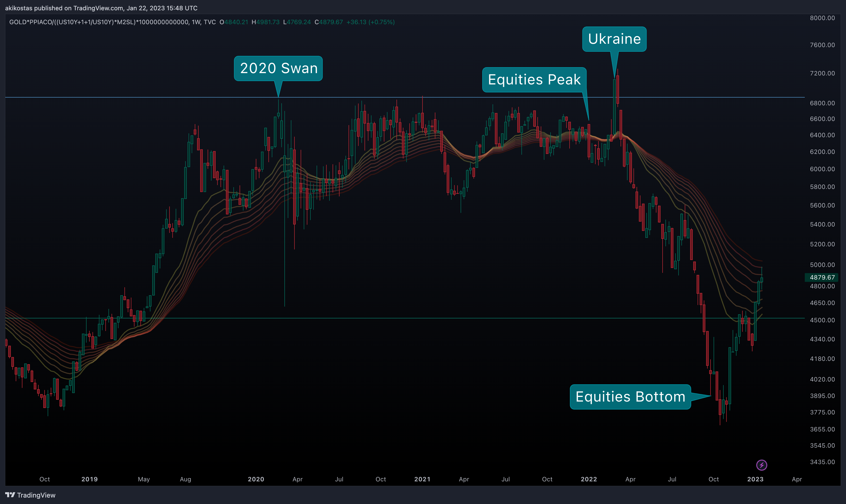Screen dimensions: 846x504
Task: Click the 6800.00 price axis label
Action: point(822,103)
